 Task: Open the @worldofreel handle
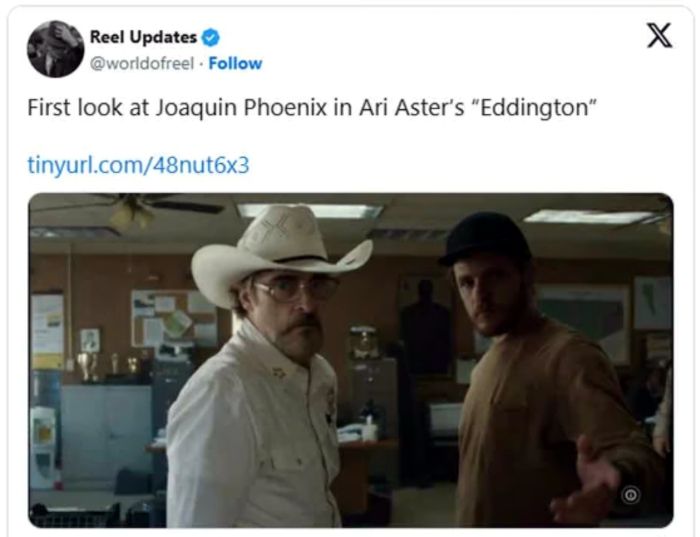142,63
